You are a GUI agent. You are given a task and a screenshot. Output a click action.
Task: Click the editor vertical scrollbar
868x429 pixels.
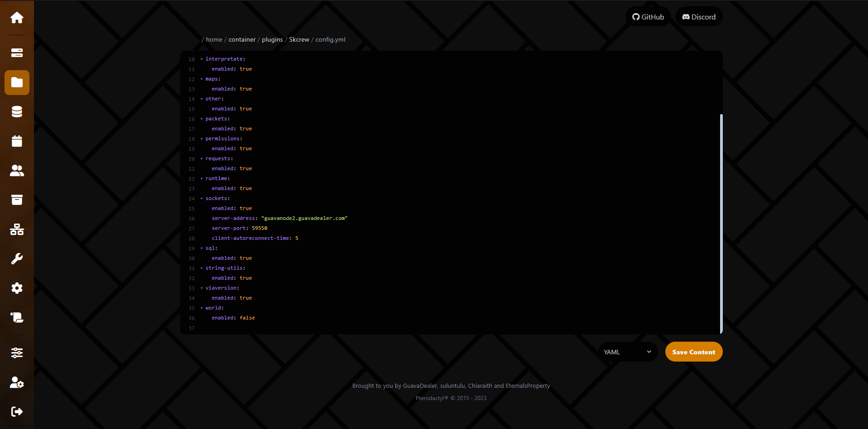[x=721, y=224]
